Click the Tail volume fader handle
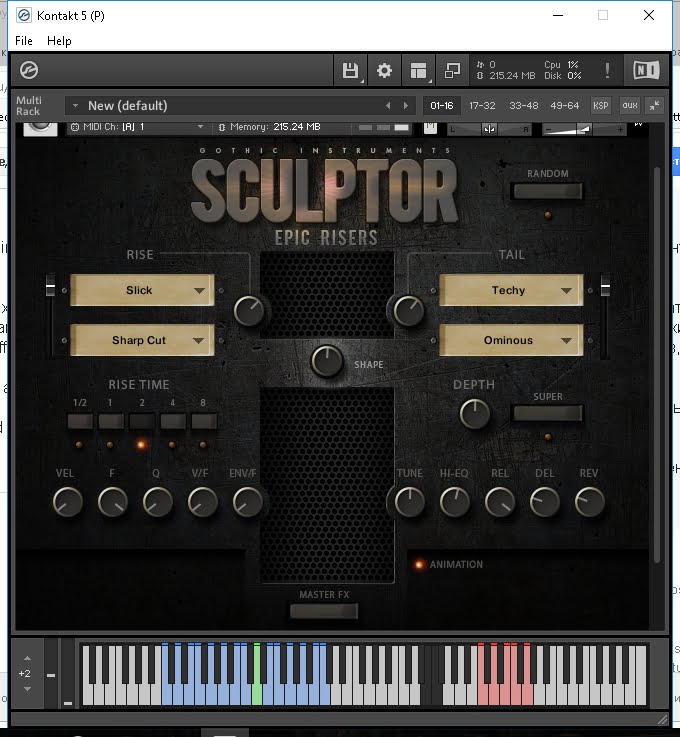 click(605, 285)
